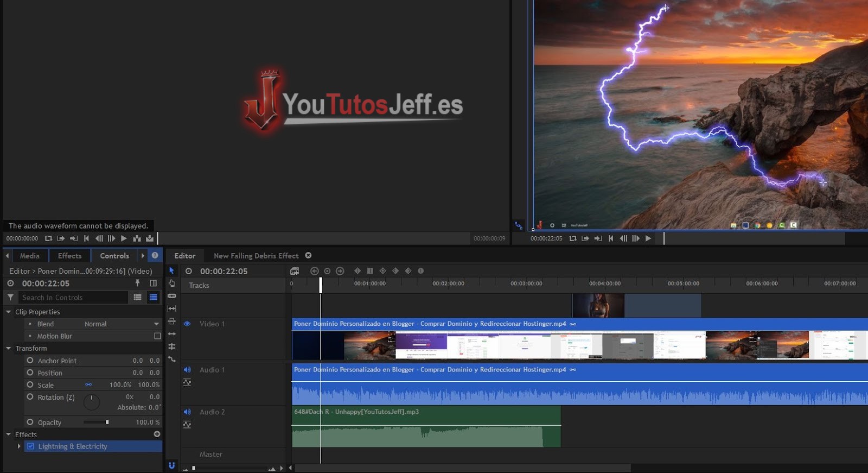Collapse the Clip Properties section
This screenshot has height=473, width=868.
pos(8,312)
